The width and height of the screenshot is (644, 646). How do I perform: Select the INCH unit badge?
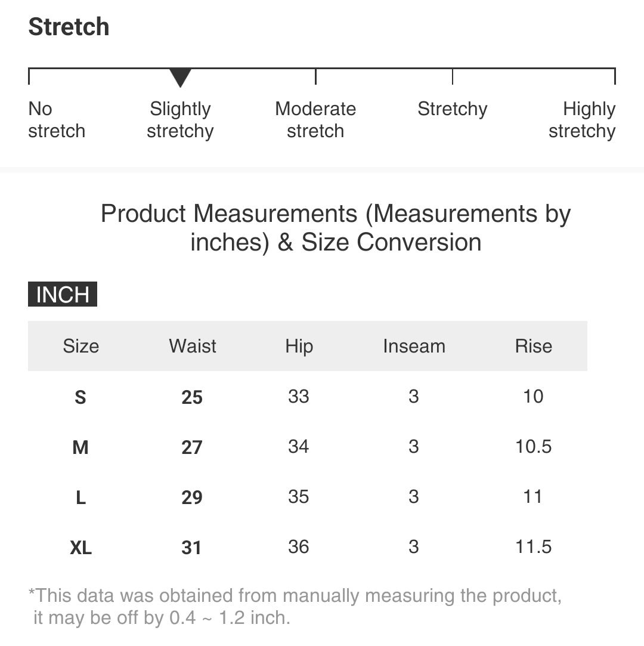[x=63, y=295]
